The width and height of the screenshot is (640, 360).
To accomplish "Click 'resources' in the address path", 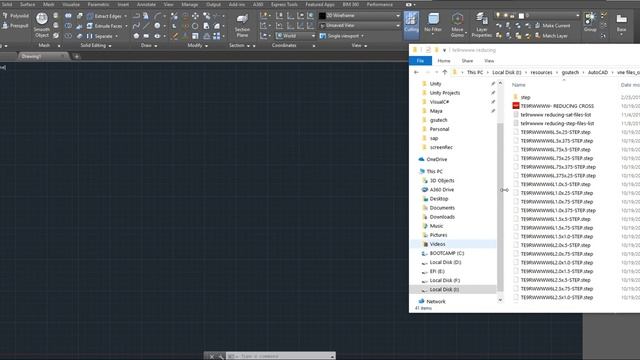I will pyautogui.click(x=541, y=72).
